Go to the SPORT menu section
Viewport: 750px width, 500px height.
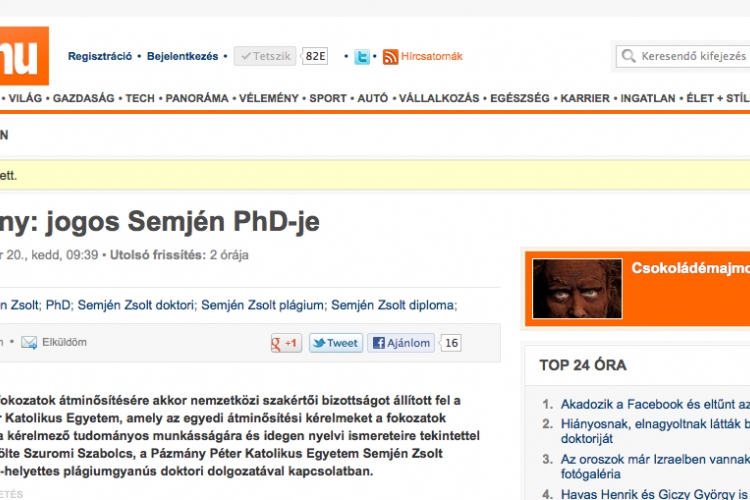pos(328,99)
